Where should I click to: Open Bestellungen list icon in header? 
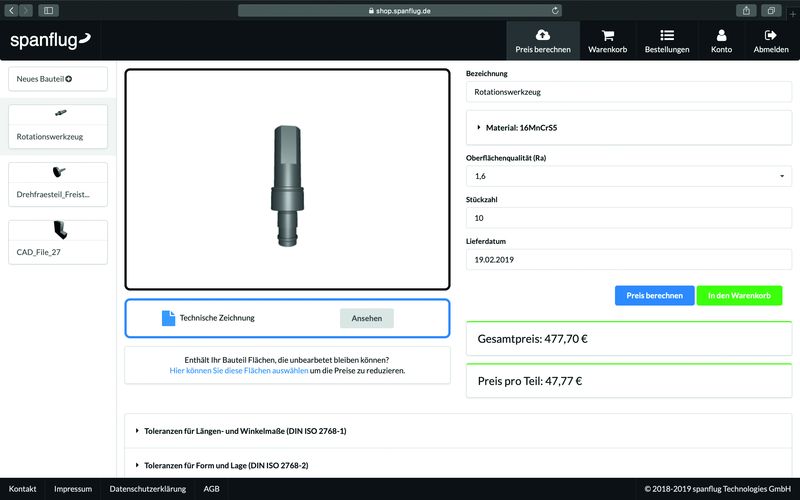(x=667, y=35)
